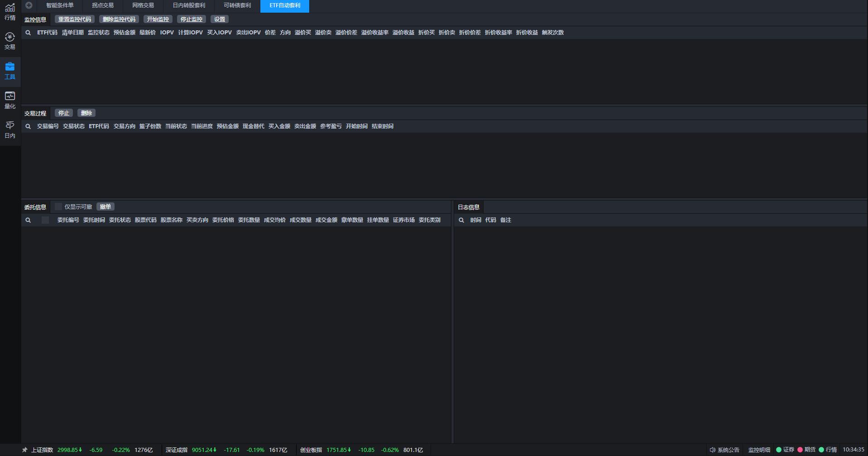Screen dimensions: 868x456
Task: Open the 日内 intraday sidebar icon
Action: click(10, 130)
